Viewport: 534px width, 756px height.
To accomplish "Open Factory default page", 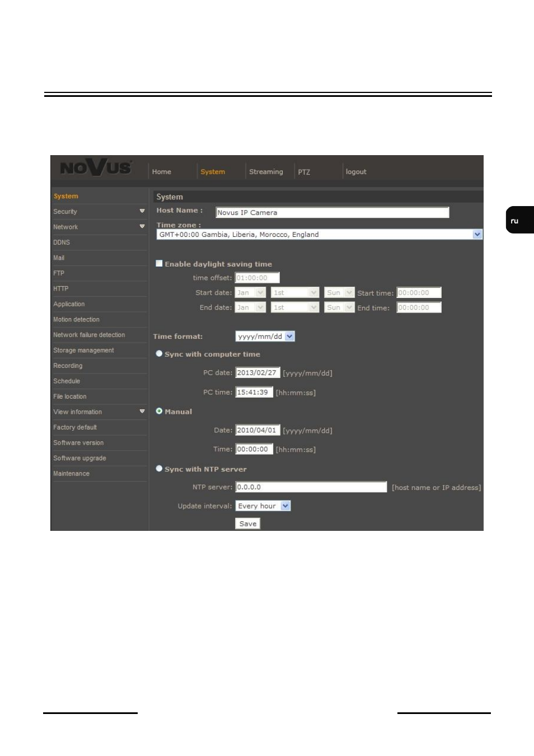I will tap(75, 427).
